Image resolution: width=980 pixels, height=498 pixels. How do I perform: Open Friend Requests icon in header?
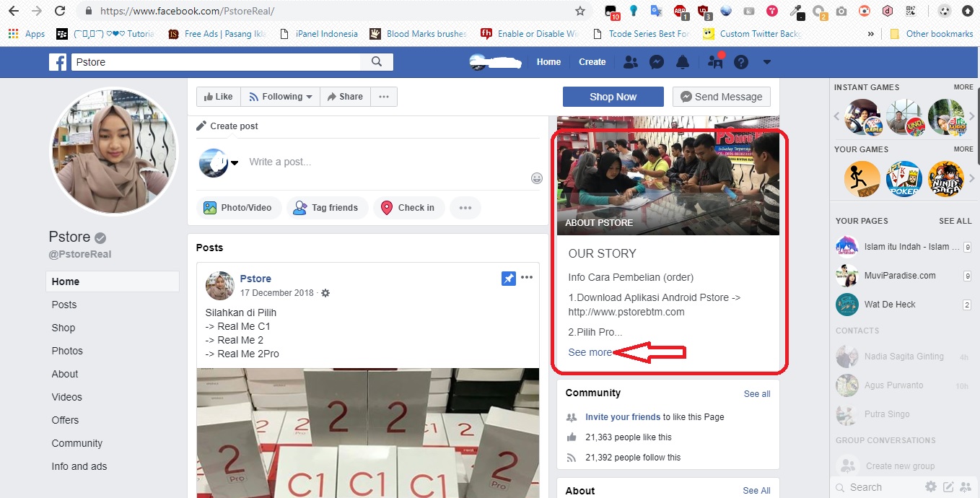631,62
